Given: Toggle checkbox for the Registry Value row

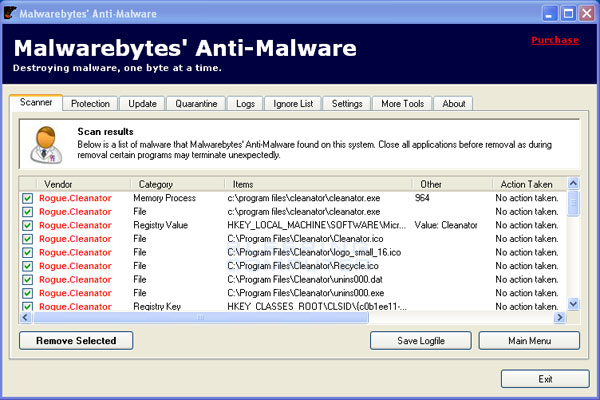Looking at the screenshot, I should [27, 225].
